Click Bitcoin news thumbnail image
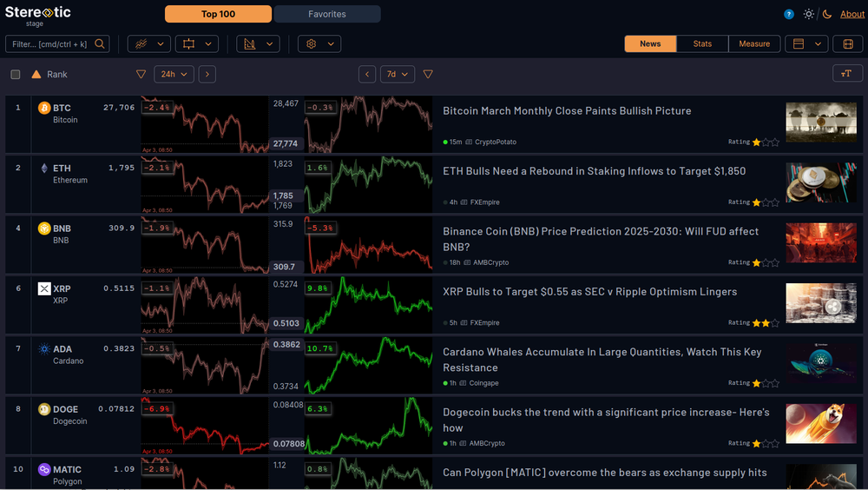Image resolution: width=868 pixels, height=490 pixels. coord(821,122)
